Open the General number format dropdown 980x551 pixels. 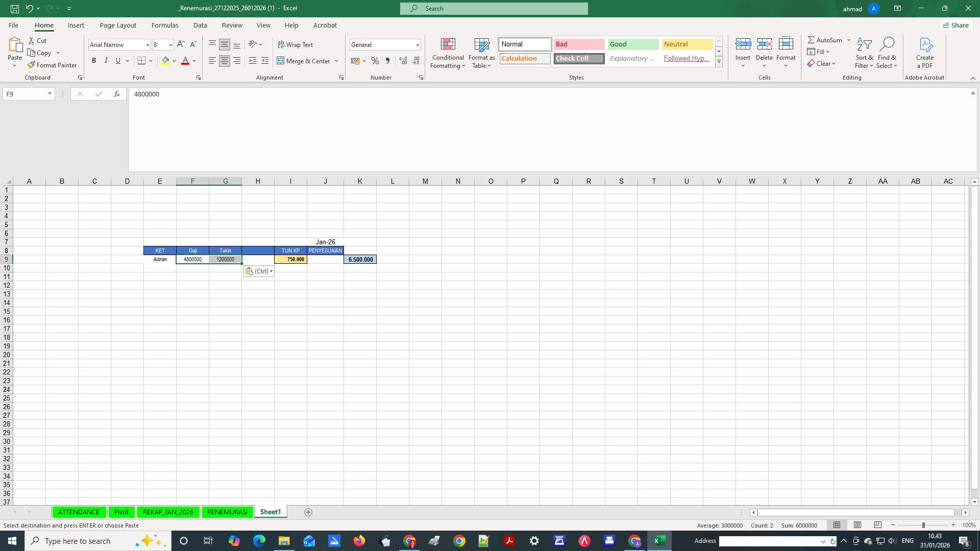[x=418, y=44]
